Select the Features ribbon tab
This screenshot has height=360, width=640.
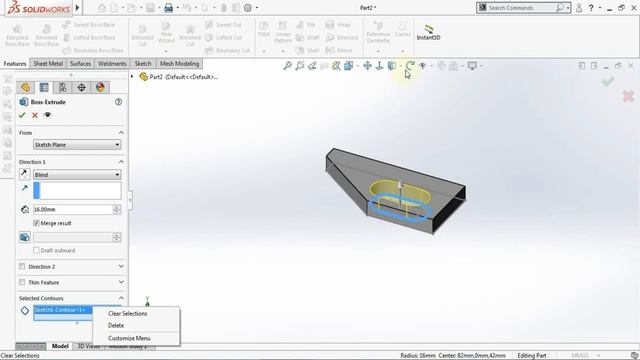pos(15,64)
